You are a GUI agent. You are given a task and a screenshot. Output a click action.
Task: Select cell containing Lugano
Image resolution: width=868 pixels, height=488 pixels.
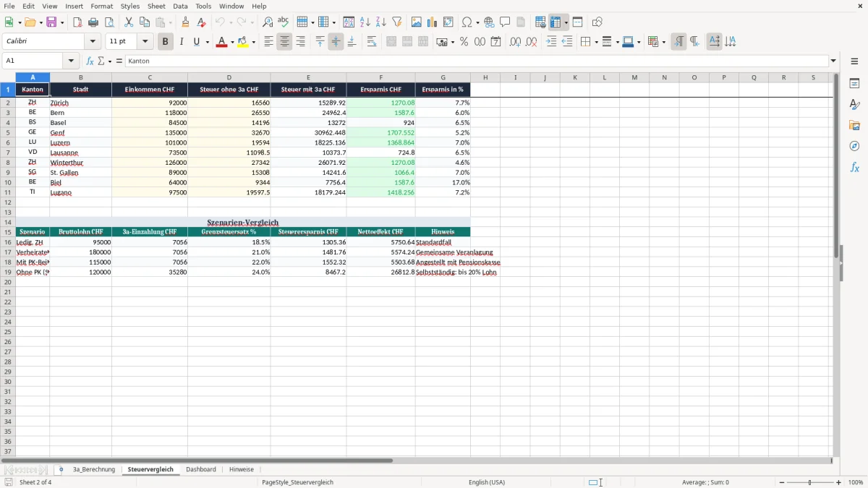pyautogui.click(x=80, y=192)
